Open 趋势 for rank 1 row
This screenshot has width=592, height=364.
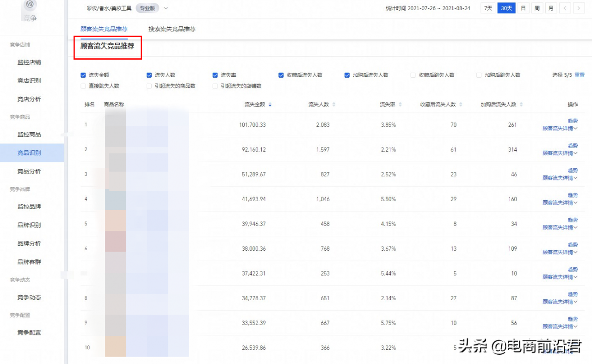(x=573, y=121)
